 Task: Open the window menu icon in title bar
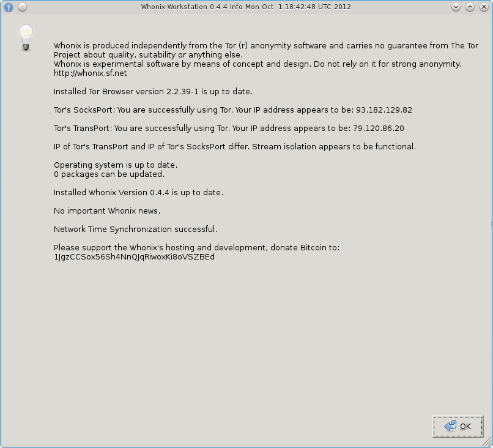pyautogui.click(x=9, y=7)
